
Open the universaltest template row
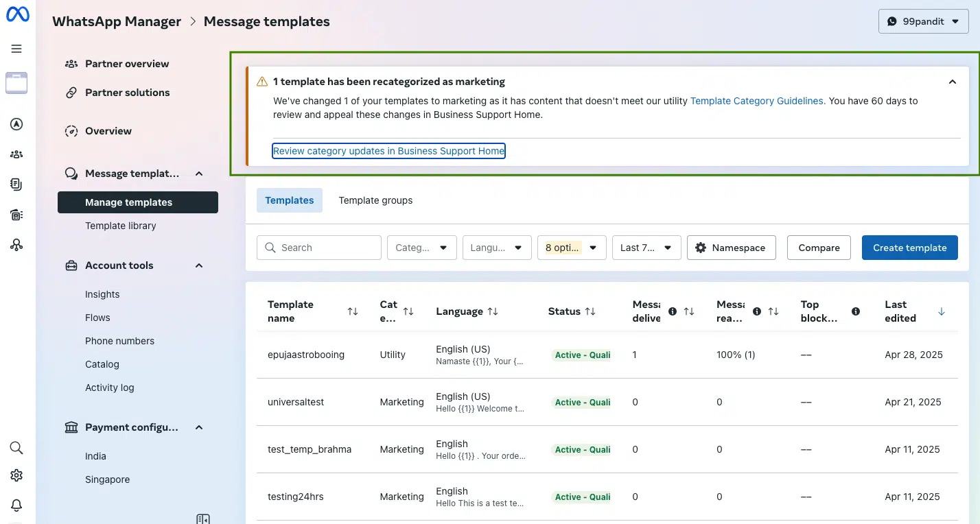point(607,402)
